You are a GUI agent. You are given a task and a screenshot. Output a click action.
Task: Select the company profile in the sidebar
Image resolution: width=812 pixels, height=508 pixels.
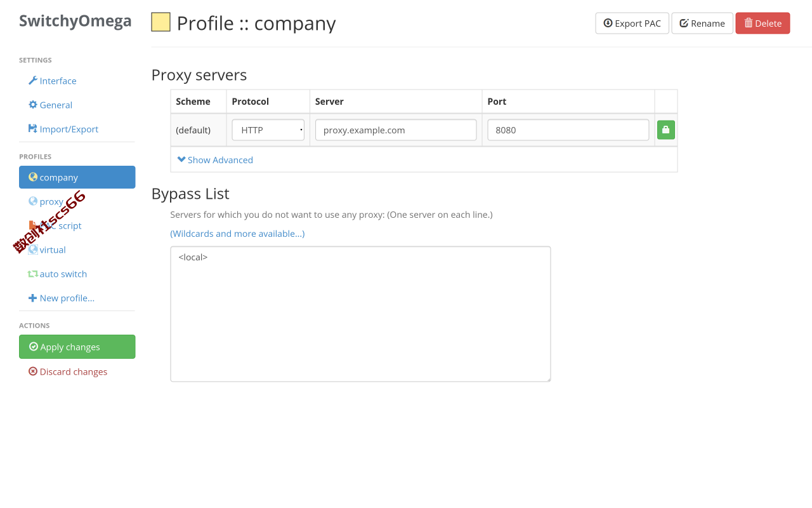(x=77, y=177)
